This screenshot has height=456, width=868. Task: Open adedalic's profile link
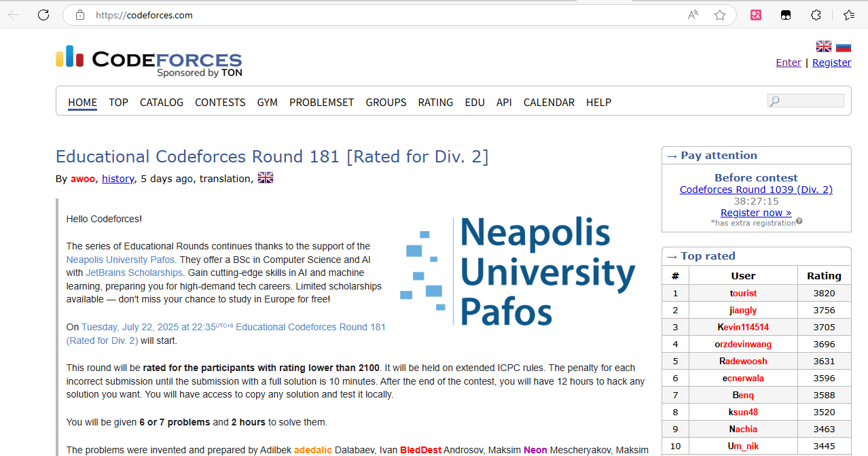(313, 450)
